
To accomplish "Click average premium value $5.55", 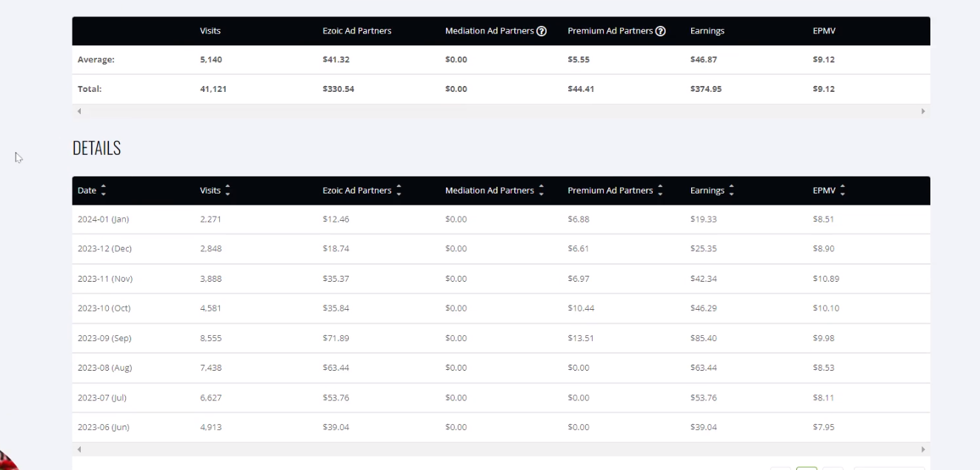I will pos(579,60).
